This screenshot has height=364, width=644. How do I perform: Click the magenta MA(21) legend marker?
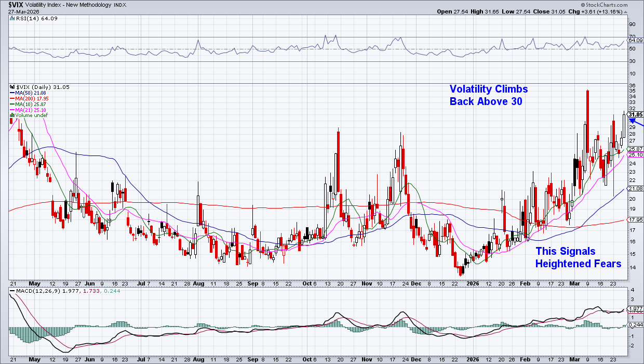12,110
